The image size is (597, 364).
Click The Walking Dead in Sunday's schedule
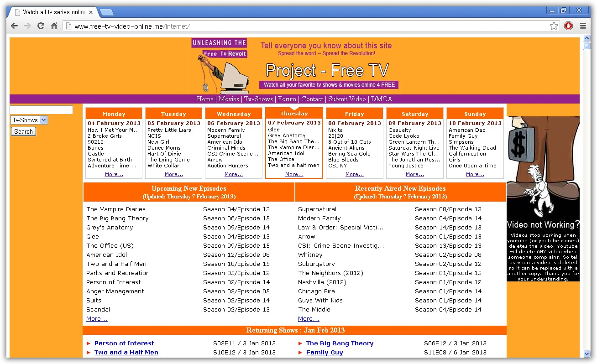coord(472,148)
